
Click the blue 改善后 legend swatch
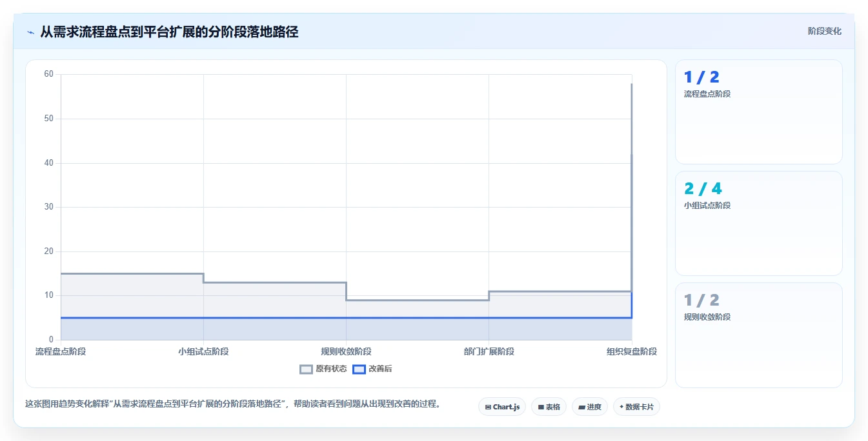(x=359, y=369)
